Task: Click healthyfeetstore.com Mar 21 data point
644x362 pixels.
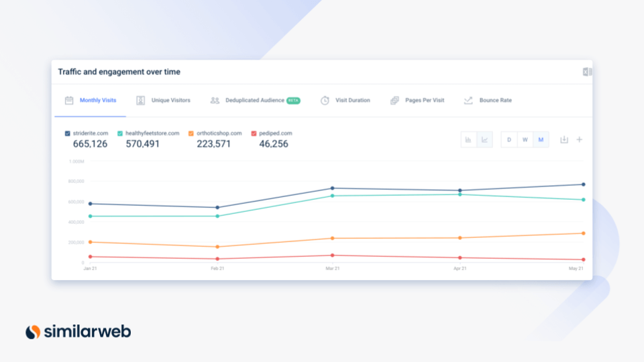Action: pyautogui.click(x=332, y=196)
